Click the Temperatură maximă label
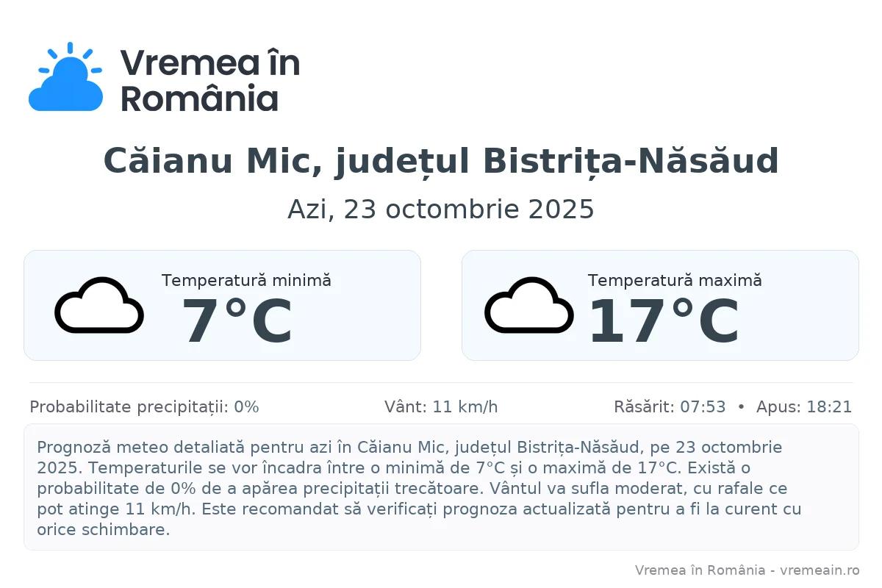Screen dimensions: 882x588 675,280
